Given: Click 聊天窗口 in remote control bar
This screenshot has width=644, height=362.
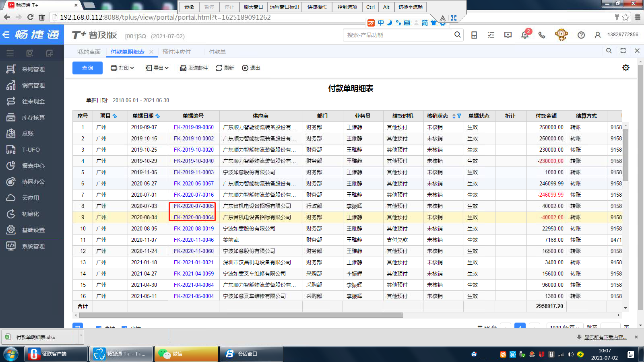Looking at the screenshot, I should click(253, 7).
